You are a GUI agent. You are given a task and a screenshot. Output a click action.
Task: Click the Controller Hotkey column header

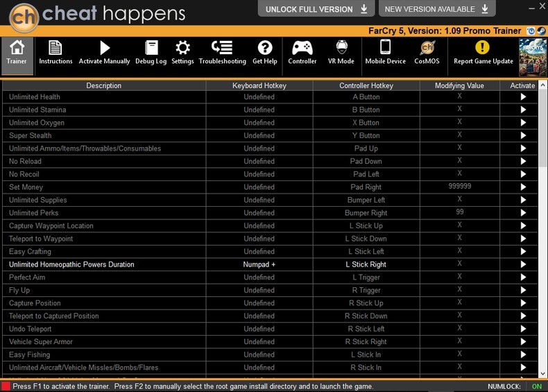(x=366, y=85)
